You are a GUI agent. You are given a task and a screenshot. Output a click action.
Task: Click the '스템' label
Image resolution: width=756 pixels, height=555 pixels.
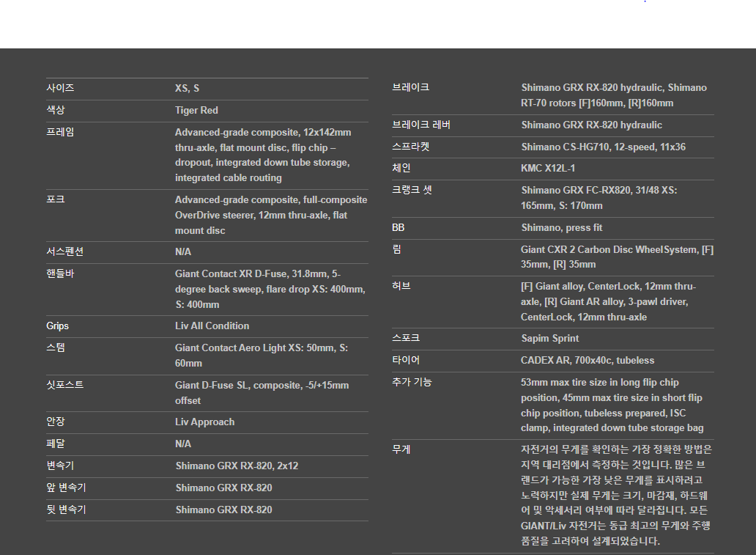pyautogui.click(x=56, y=348)
